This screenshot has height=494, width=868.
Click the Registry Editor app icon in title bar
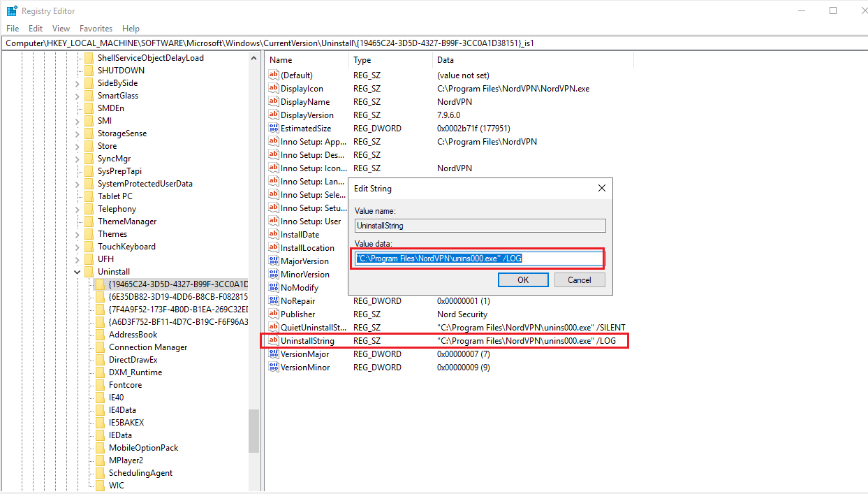[x=12, y=11]
